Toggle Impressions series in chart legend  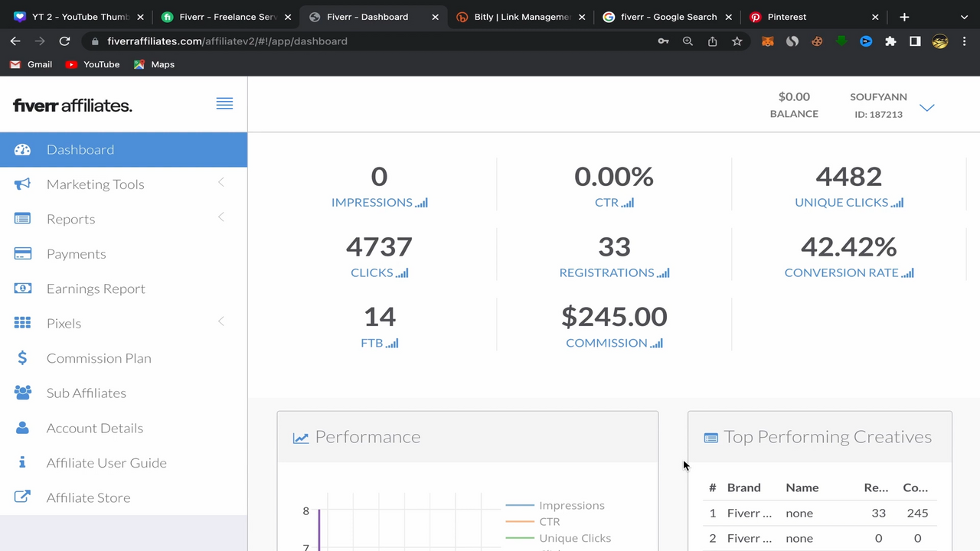point(555,505)
